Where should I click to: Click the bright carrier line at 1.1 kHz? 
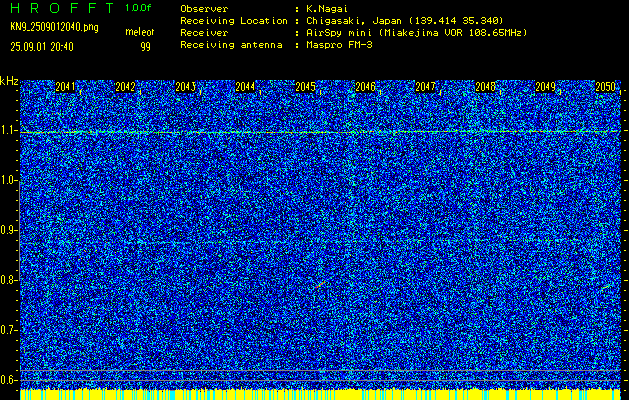point(320,132)
